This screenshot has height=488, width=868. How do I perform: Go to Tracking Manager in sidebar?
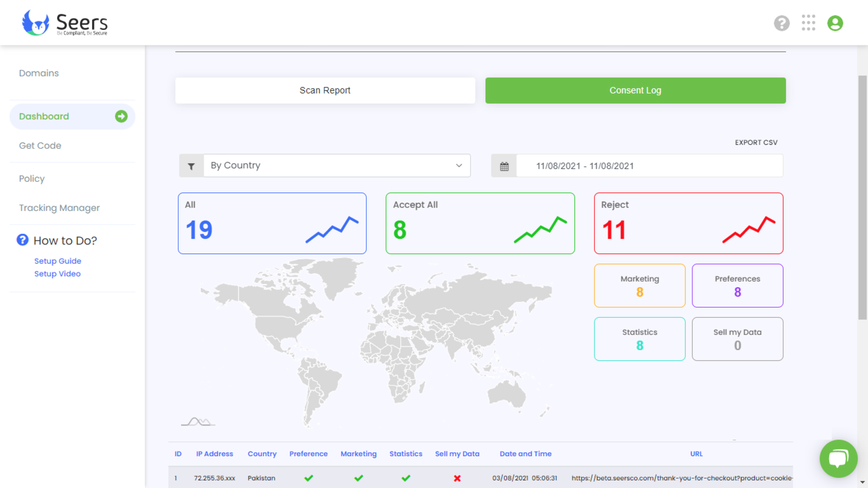tap(59, 208)
